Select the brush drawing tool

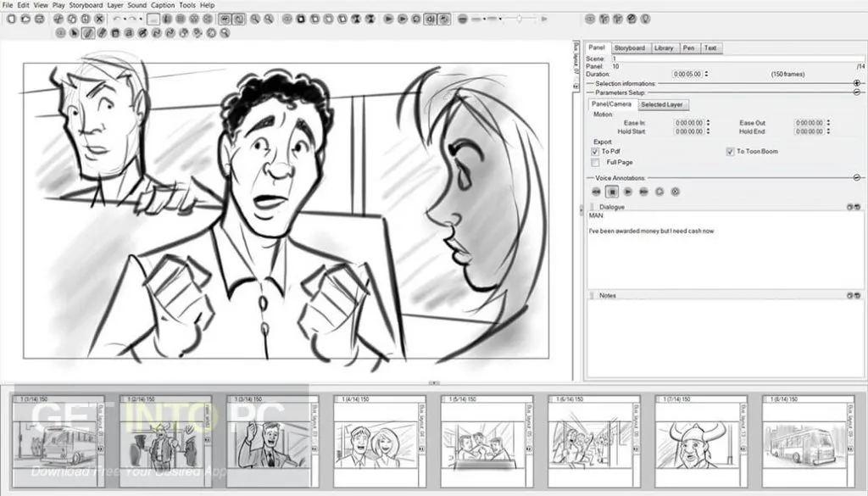point(87,32)
